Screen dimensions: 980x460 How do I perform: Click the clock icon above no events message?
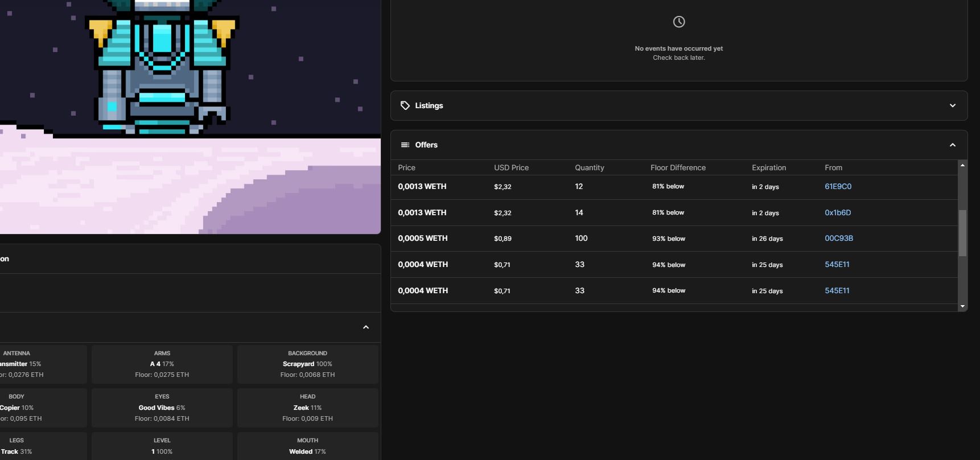[679, 22]
